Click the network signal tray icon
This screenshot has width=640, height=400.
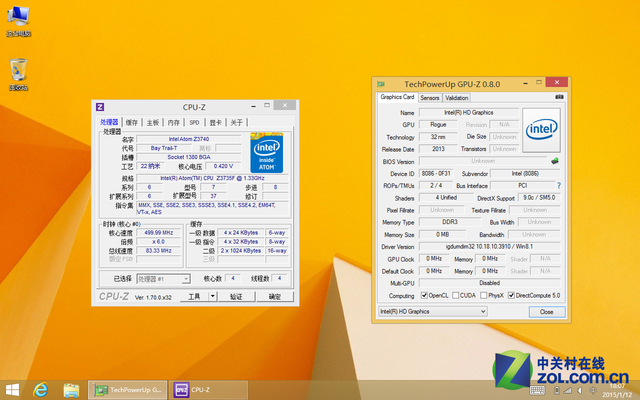tap(567, 390)
